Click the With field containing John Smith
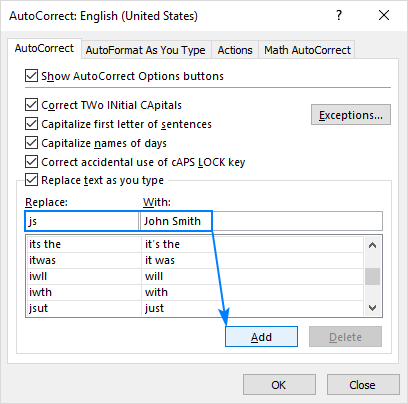The height and width of the screenshot is (404, 408). coord(261,221)
